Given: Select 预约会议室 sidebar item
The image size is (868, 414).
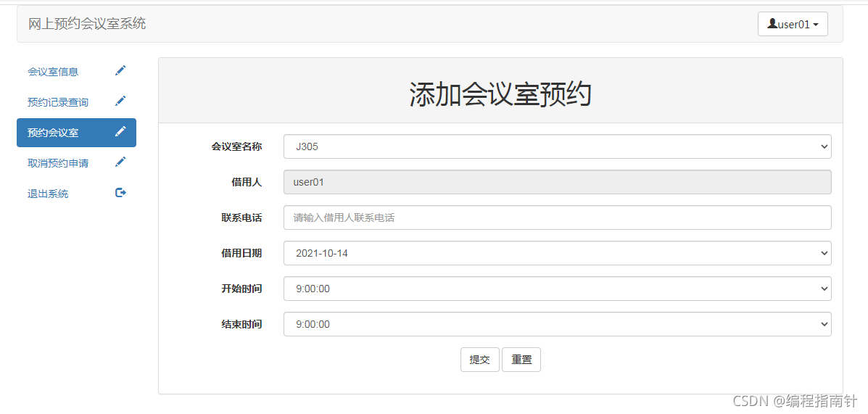Looking at the screenshot, I should 76,133.
